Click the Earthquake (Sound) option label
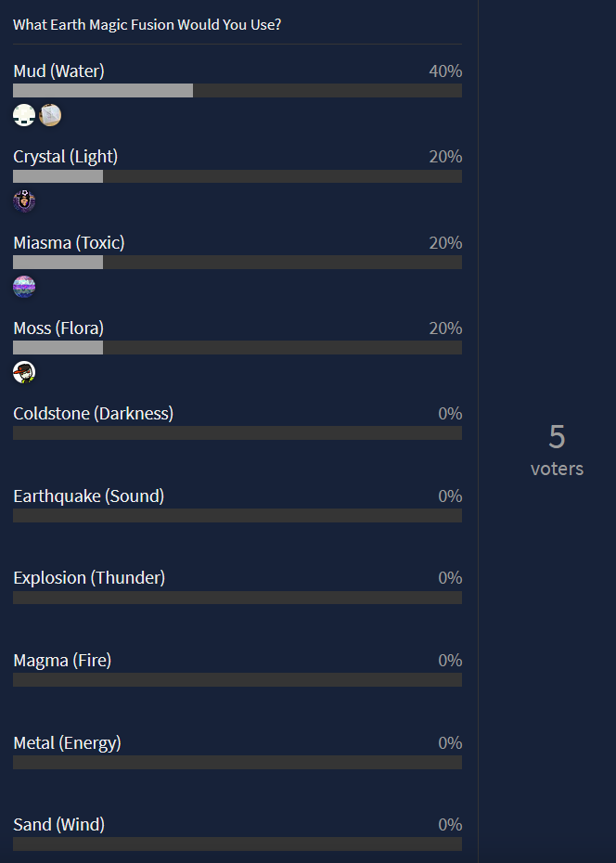The width and height of the screenshot is (616, 863). (x=88, y=496)
